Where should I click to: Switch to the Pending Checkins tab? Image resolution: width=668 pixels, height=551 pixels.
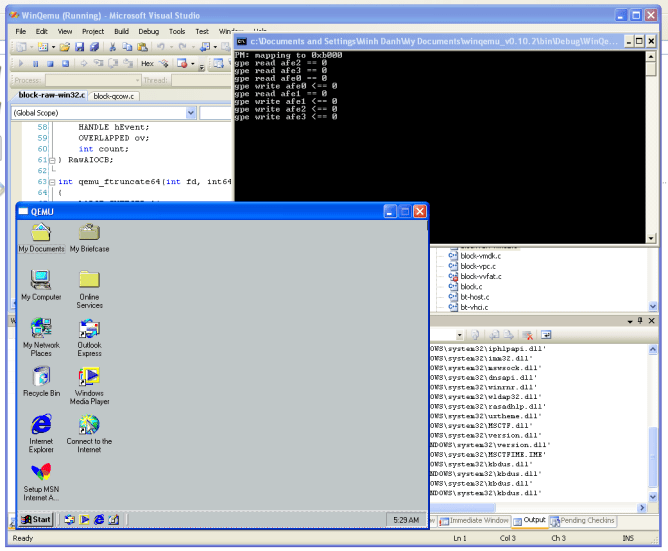pos(582,521)
